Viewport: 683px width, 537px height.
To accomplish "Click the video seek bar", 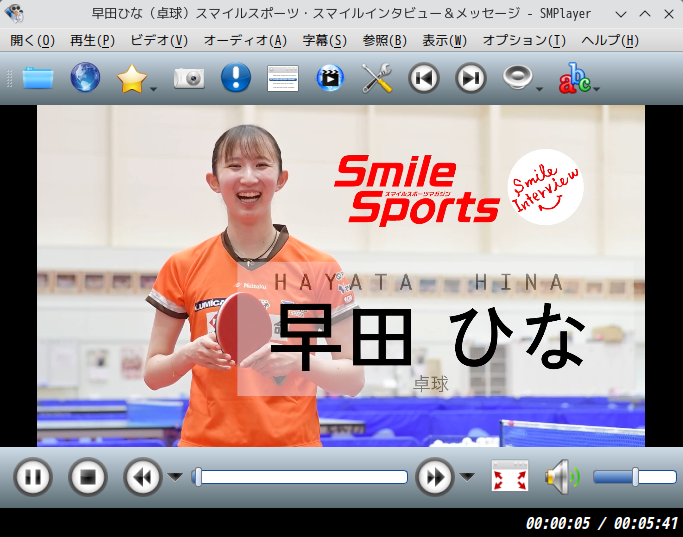I will [x=300, y=477].
